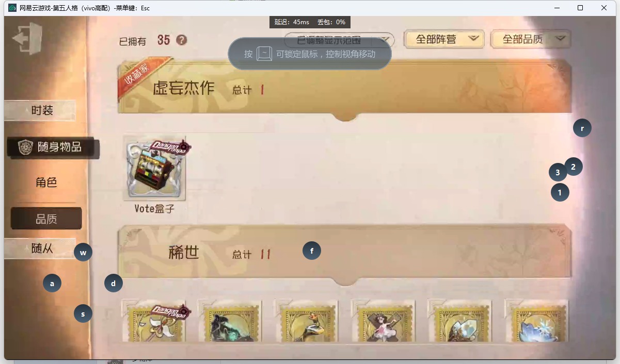Click the round 'a' key overlay
Screen dimensions: 620x364
(x=52, y=283)
